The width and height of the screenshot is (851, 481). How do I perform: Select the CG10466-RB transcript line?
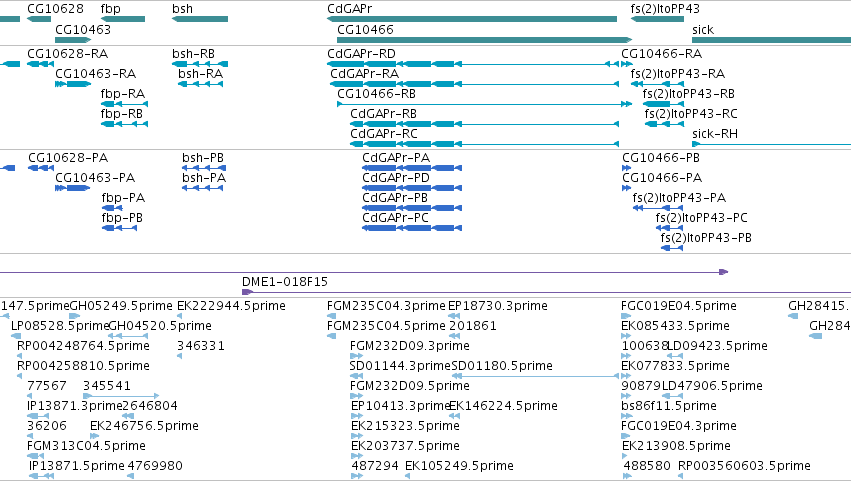[x=485, y=104]
